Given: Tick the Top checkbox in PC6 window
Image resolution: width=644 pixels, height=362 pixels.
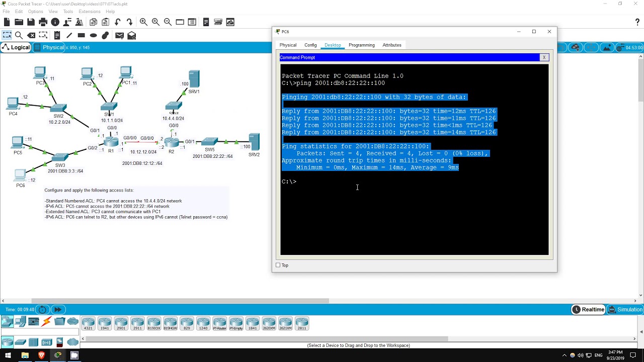Looking at the screenshot, I should 278,265.
